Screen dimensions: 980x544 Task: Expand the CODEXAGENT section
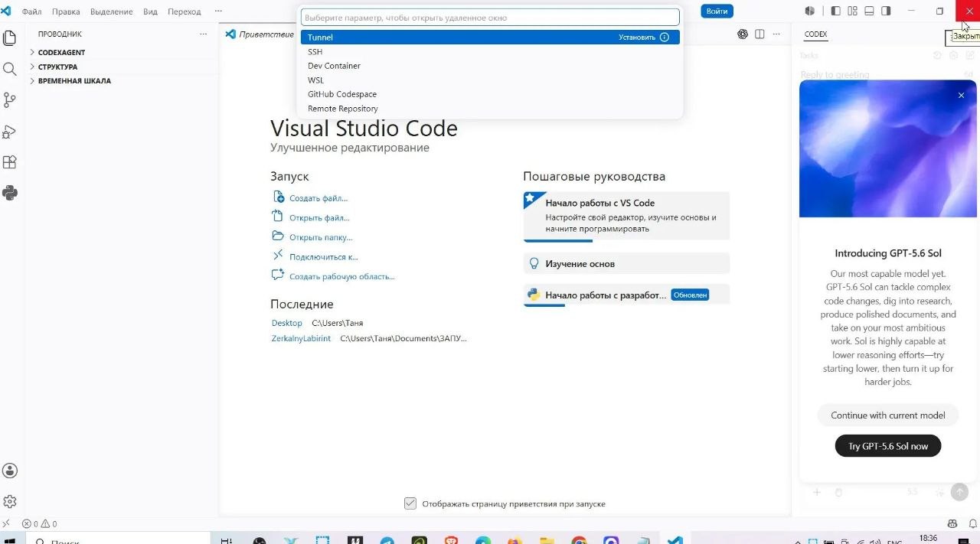pos(62,52)
